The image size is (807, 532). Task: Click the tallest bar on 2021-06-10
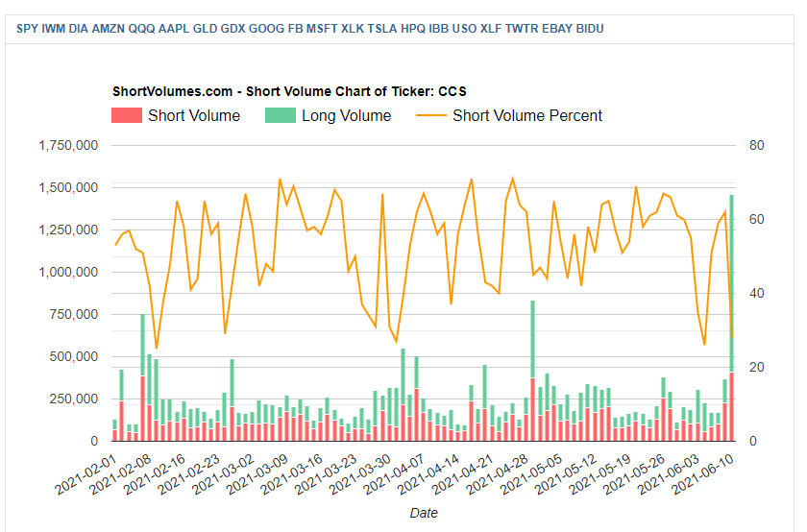tap(731, 288)
